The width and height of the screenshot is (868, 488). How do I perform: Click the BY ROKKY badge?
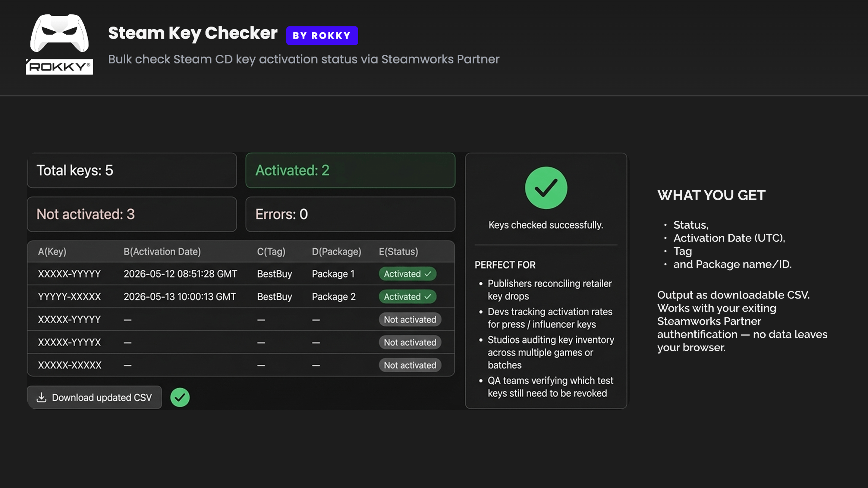322,35
